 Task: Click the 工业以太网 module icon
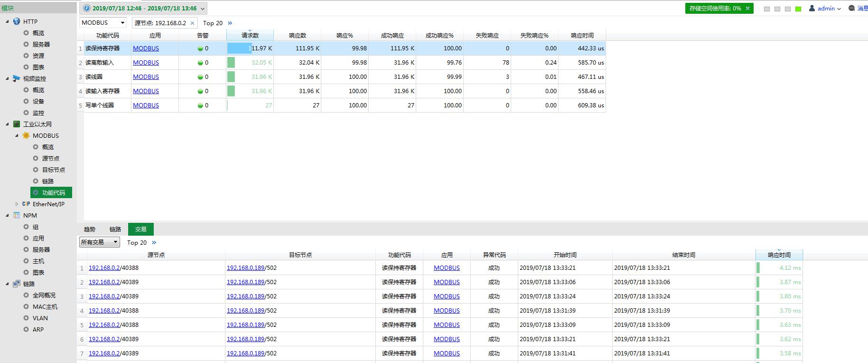click(x=17, y=124)
